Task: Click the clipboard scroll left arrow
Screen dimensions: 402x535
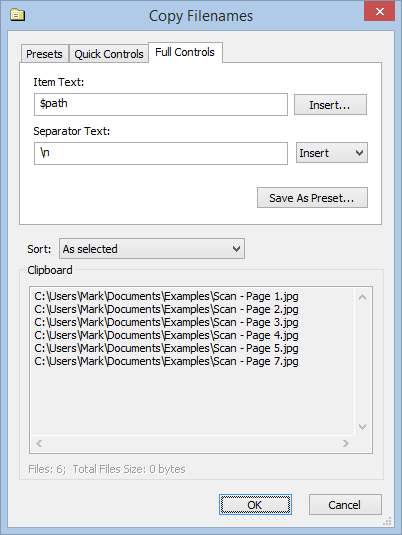Action: point(39,444)
